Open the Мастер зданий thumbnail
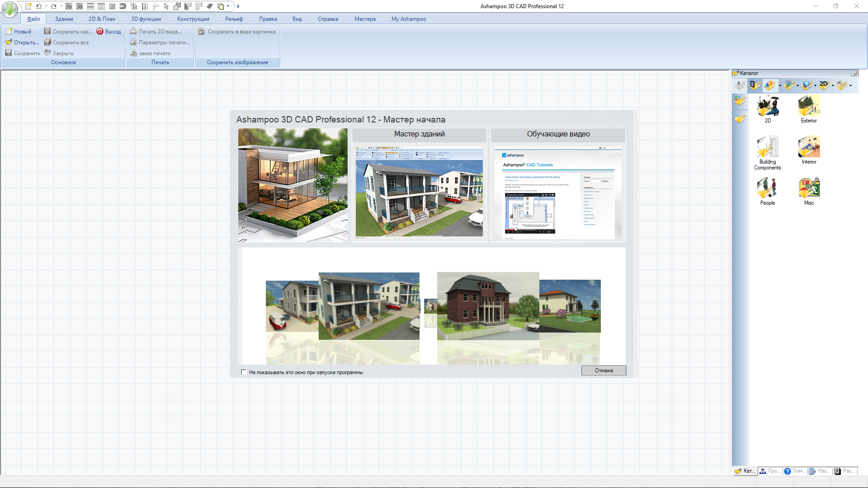 (419, 191)
